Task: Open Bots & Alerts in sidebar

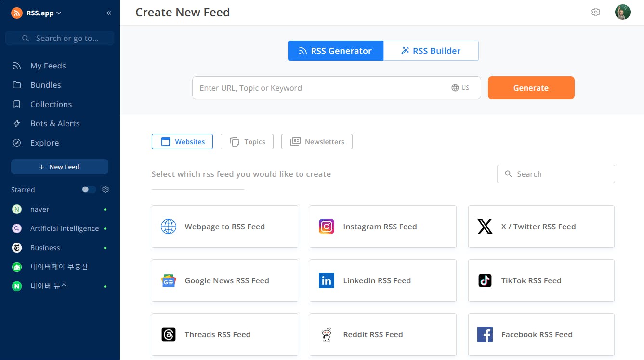Action: point(55,123)
